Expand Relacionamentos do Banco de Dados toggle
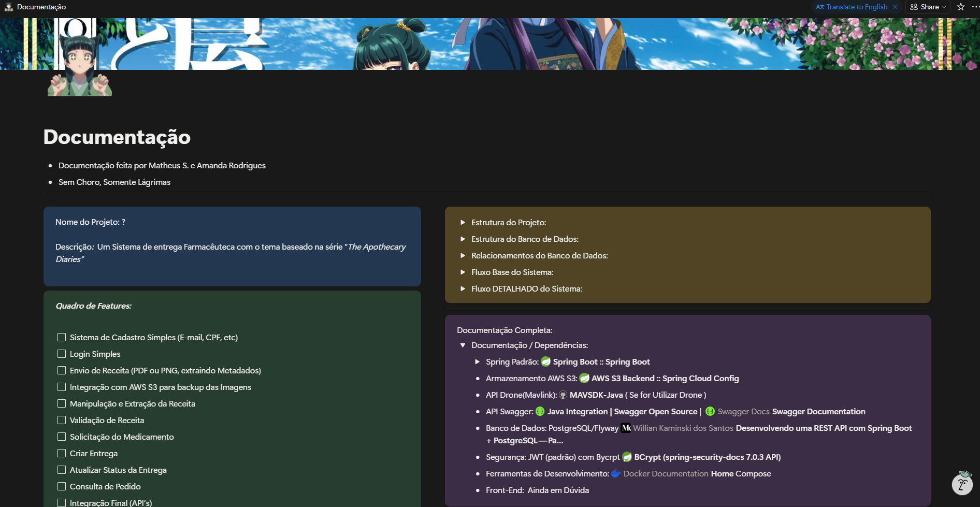The image size is (980, 507). [x=463, y=255]
